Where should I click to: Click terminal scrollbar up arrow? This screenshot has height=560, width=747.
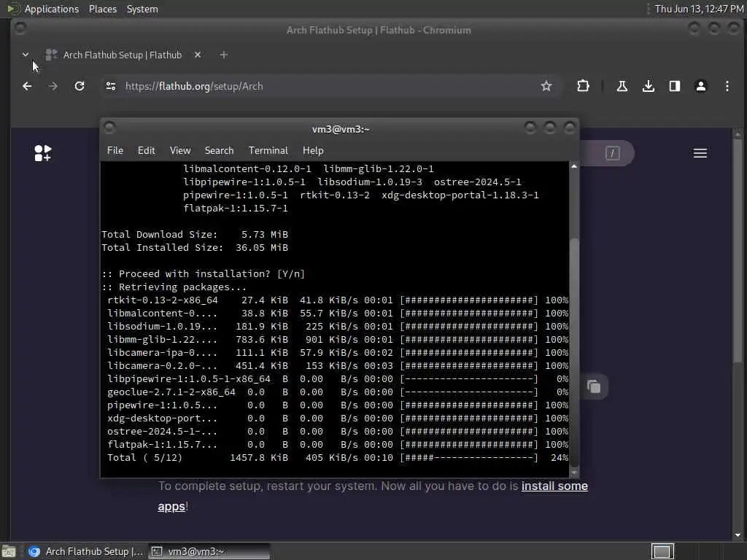574,166
